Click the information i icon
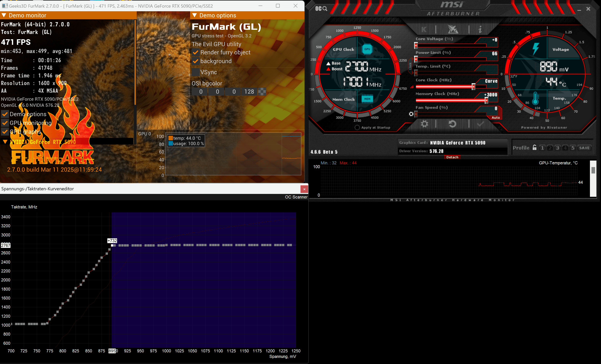 click(480, 30)
